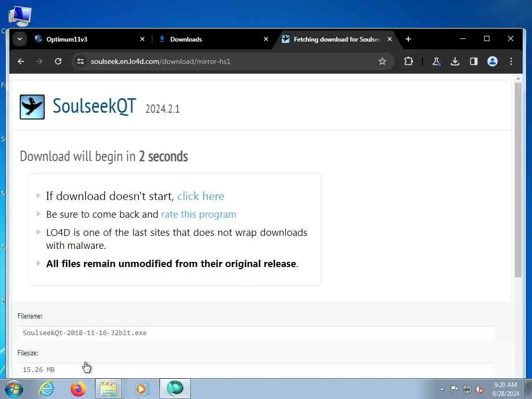
Task: Select the active green browser taskbar icon
Action: [x=175, y=389]
